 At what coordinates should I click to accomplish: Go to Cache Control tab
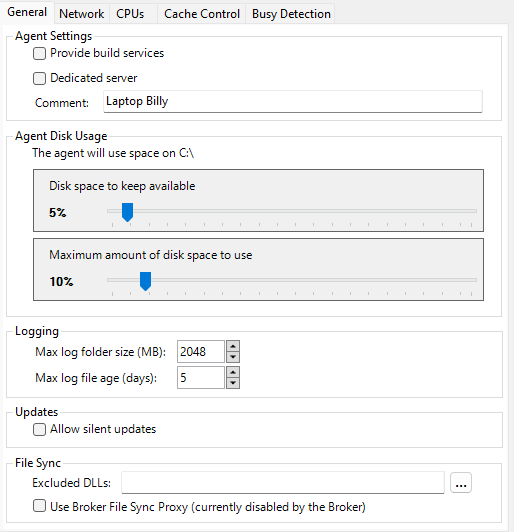point(202,14)
